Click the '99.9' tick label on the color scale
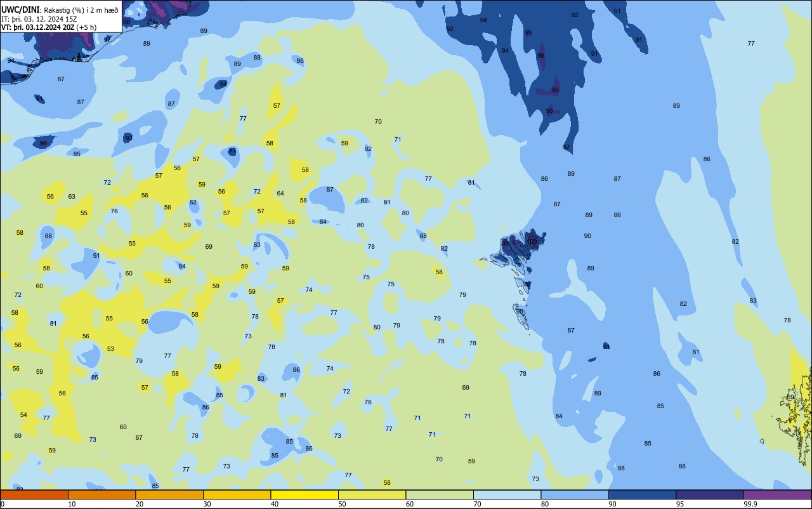The width and height of the screenshot is (812, 509). [x=750, y=504]
